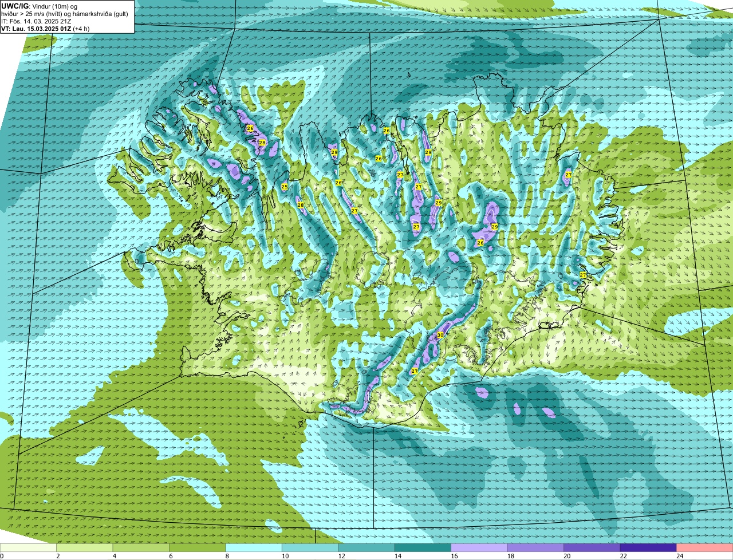
Task: Click the pale yellow 0–2 legend swatch
Action: point(29,547)
